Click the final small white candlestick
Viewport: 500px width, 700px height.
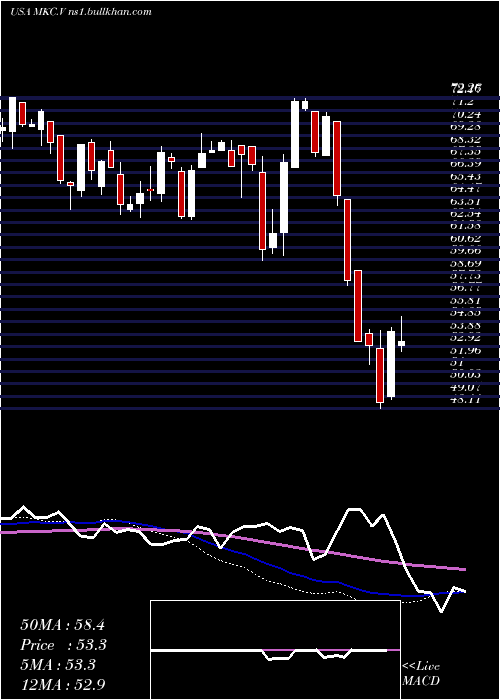401,343
